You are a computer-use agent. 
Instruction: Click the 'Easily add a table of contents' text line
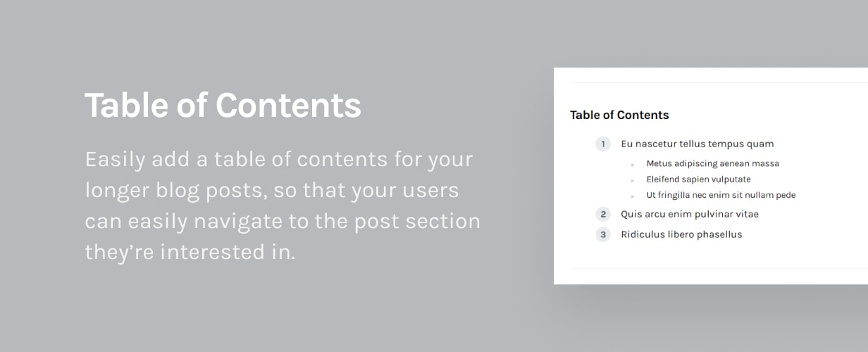[279, 160]
